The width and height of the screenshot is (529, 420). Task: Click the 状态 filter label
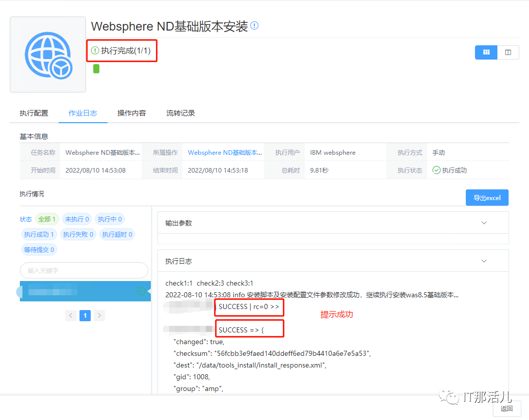coord(25,219)
